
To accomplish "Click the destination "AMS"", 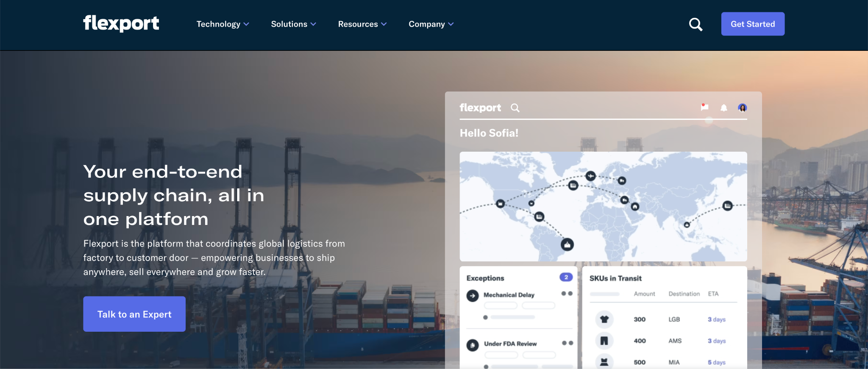I will [675, 341].
